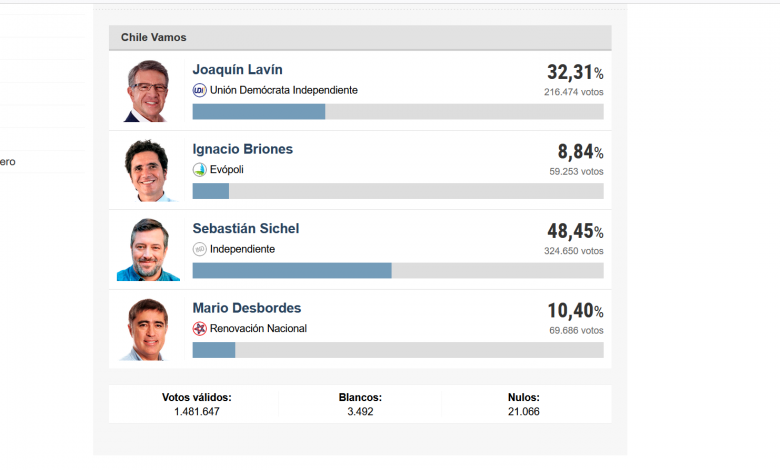Select the Ignacio Briones candidate name

coord(242,149)
